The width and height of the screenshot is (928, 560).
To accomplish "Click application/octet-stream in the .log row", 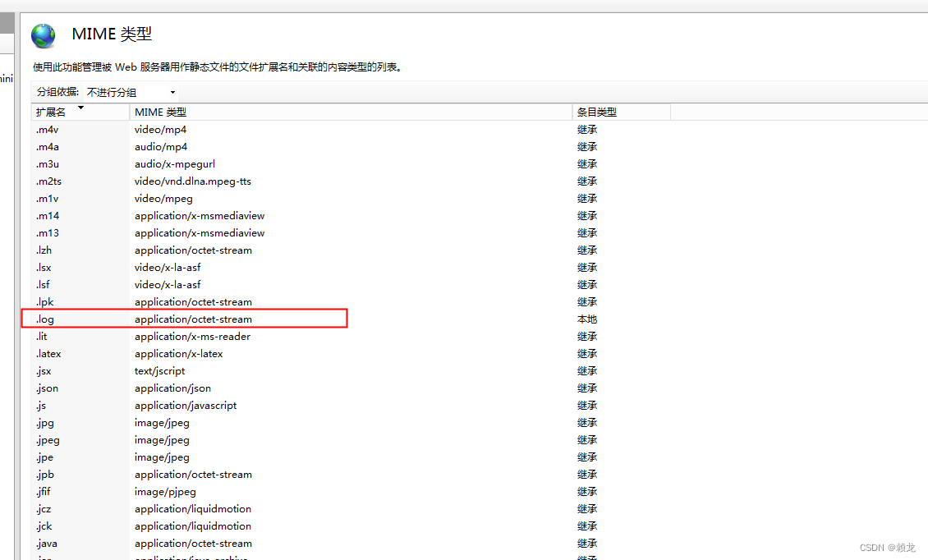I will click(x=193, y=319).
